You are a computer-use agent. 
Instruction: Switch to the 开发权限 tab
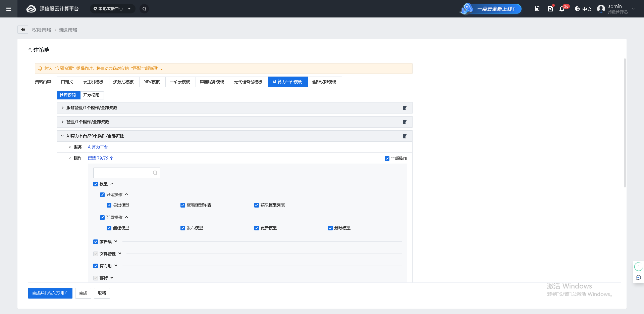(x=92, y=95)
